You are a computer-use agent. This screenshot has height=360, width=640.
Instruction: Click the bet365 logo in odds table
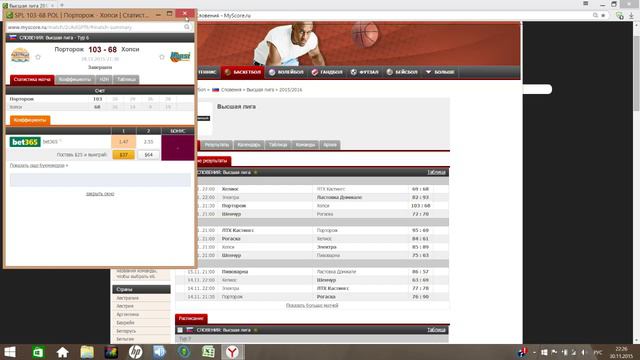(x=25, y=142)
